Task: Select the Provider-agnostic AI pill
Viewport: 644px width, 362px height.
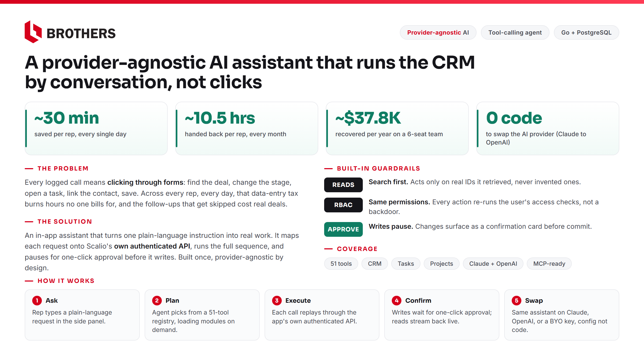Action: (438, 32)
